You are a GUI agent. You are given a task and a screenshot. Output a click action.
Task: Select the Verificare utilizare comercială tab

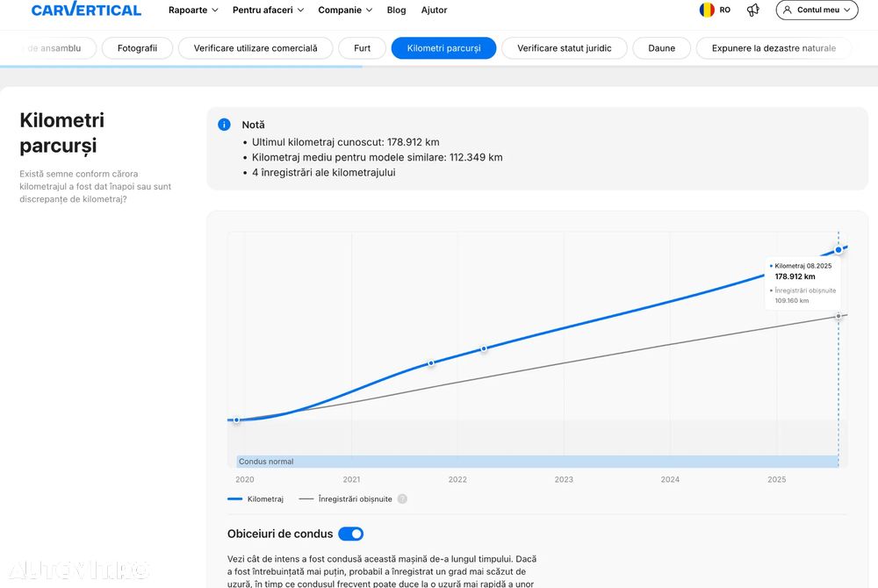click(255, 48)
